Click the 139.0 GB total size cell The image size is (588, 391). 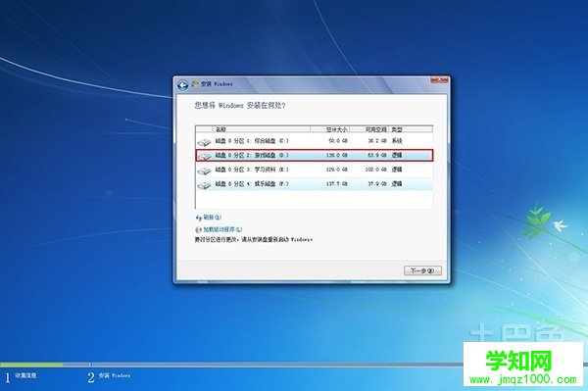coord(337,155)
